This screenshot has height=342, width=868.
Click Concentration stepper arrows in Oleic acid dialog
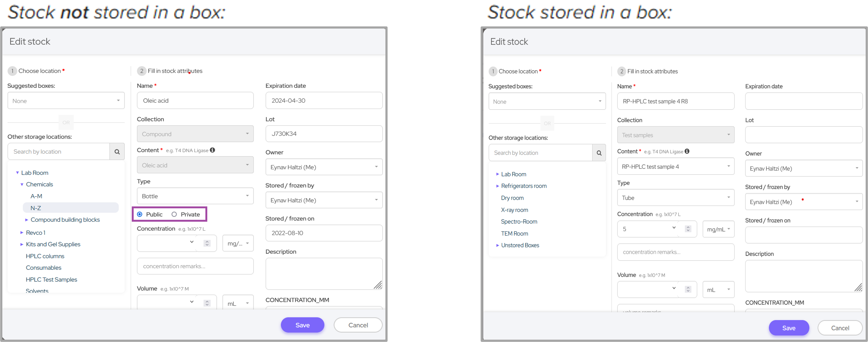pyautogui.click(x=207, y=243)
